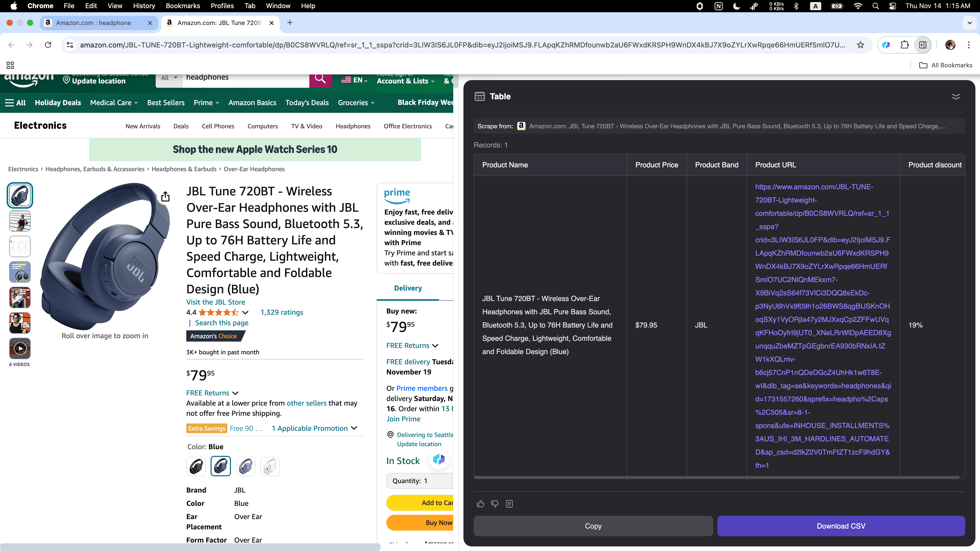Viewport: 980px width, 551px height.
Task: Click the Copy button
Action: (593, 526)
